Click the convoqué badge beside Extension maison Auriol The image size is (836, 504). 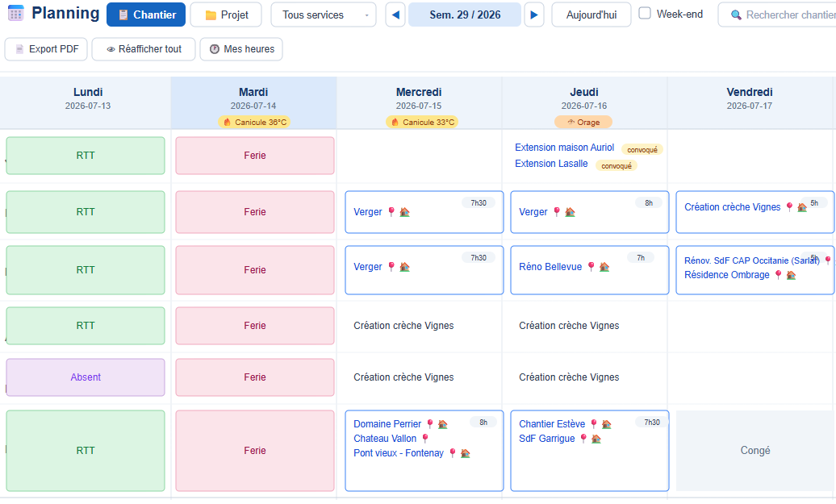coord(642,150)
